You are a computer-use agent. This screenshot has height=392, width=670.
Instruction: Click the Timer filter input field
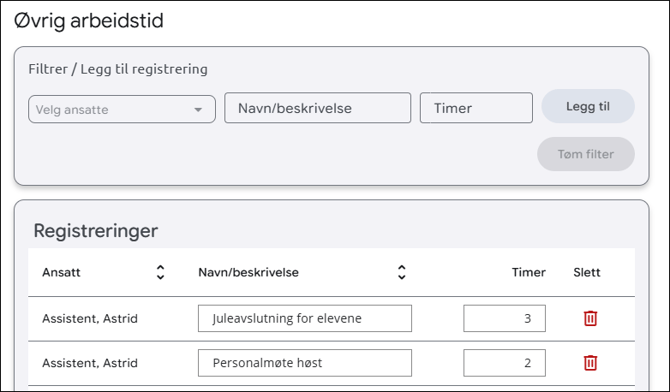[476, 108]
